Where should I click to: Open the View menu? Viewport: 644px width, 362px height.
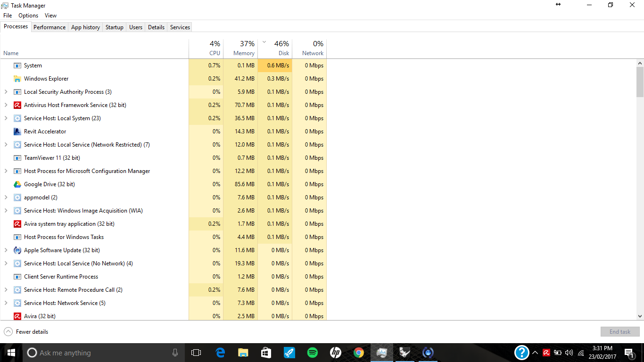coord(51,16)
